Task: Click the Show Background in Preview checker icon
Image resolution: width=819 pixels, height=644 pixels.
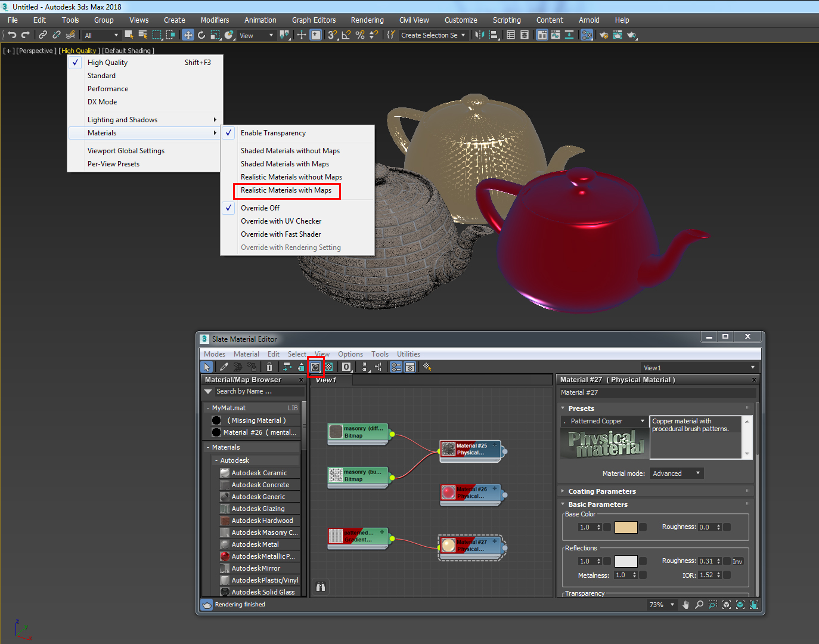Action: click(329, 367)
